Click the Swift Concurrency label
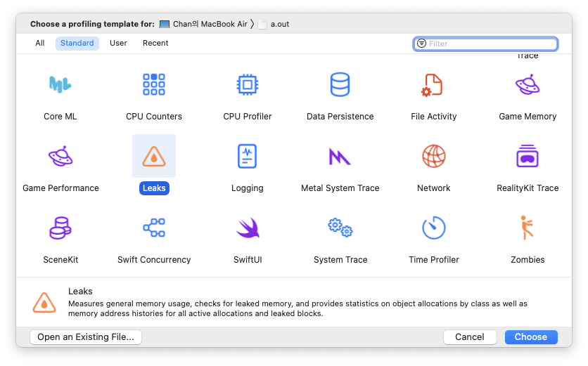This screenshot has width=588, height=366. click(x=154, y=260)
